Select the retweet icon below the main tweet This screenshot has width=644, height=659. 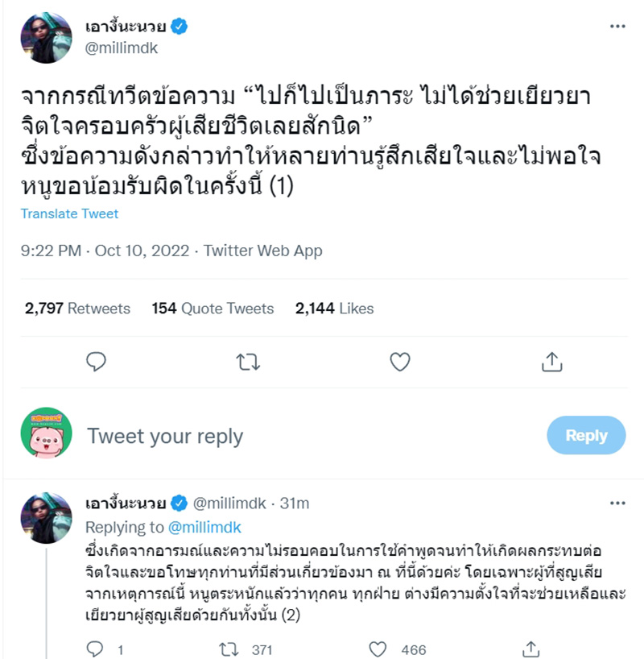248,363
